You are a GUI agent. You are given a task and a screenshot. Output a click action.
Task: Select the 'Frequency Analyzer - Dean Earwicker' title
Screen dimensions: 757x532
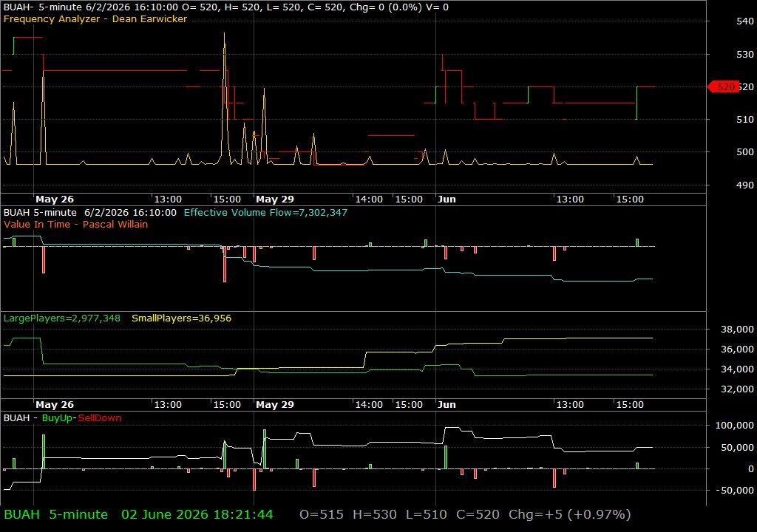point(95,18)
